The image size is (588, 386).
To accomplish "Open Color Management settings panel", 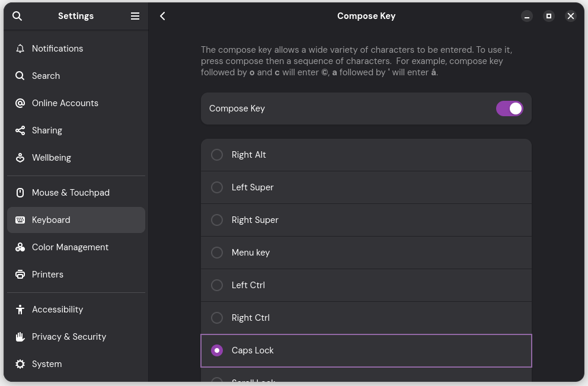I will pos(70,247).
